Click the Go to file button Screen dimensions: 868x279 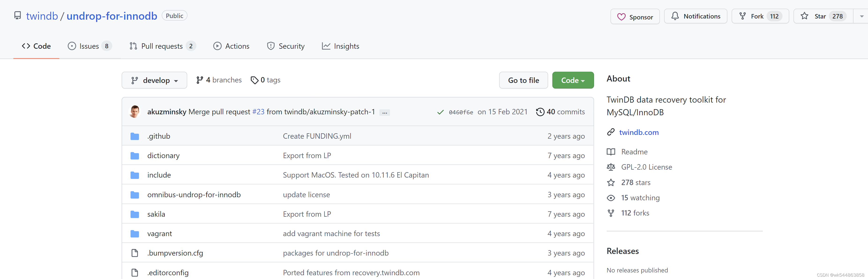click(523, 80)
